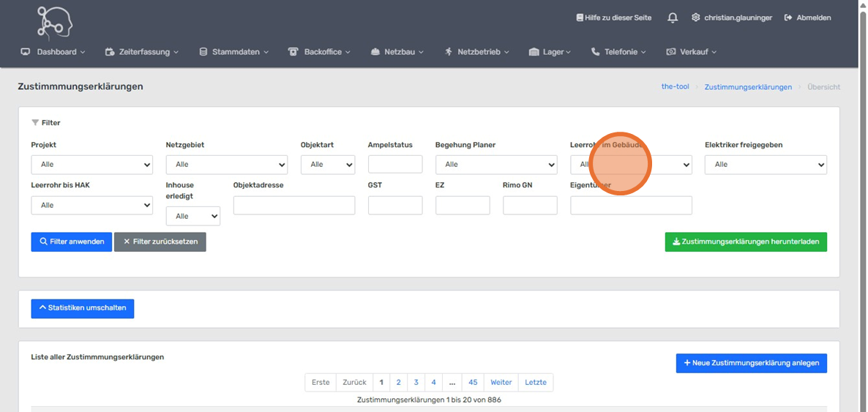Screen dimensions: 868x412
Task: Open the Netzgebiet dropdown
Action: tap(226, 165)
